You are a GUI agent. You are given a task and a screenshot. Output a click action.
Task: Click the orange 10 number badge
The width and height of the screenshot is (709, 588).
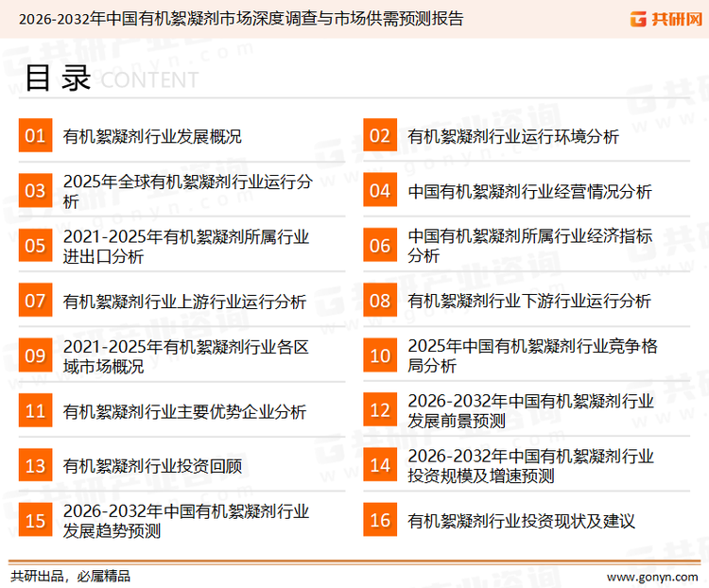point(380,355)
